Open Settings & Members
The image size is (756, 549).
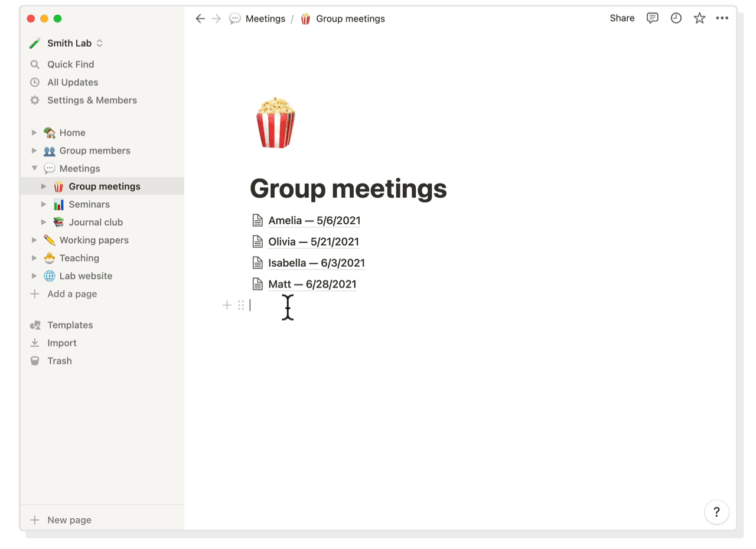[x=92, y=100]
